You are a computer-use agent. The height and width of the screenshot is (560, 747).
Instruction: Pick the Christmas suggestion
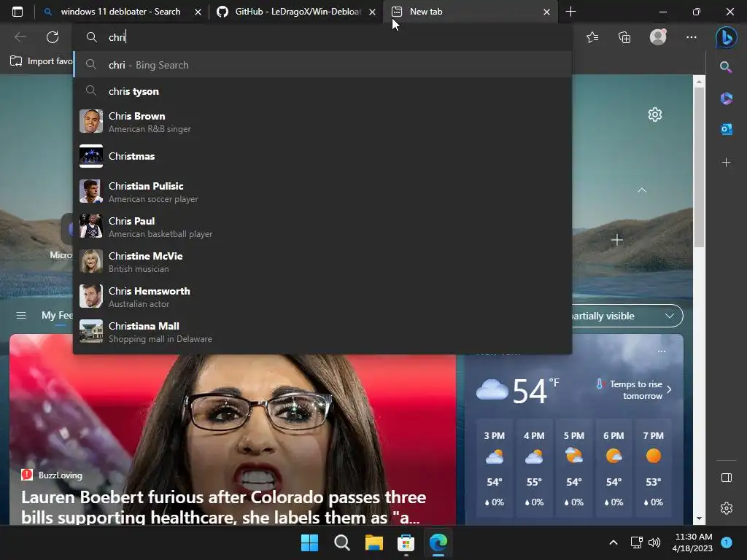click(322, 156)
